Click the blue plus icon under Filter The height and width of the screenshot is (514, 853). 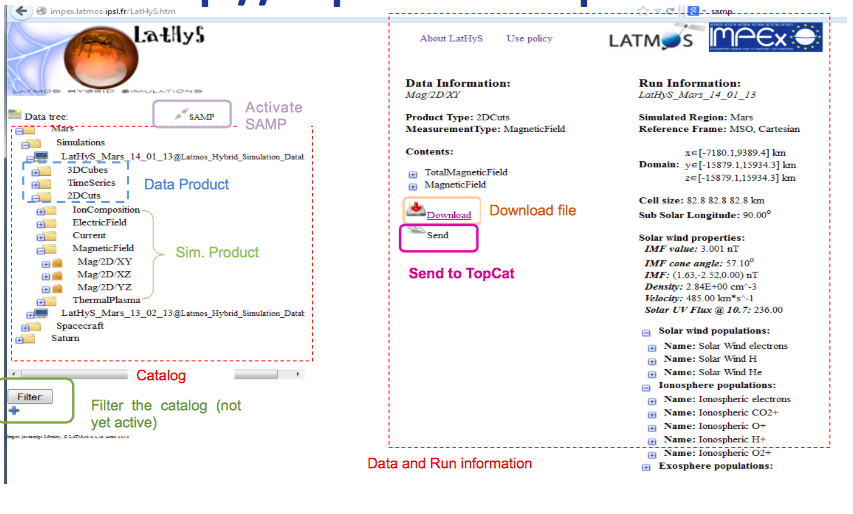click(14, 411)
